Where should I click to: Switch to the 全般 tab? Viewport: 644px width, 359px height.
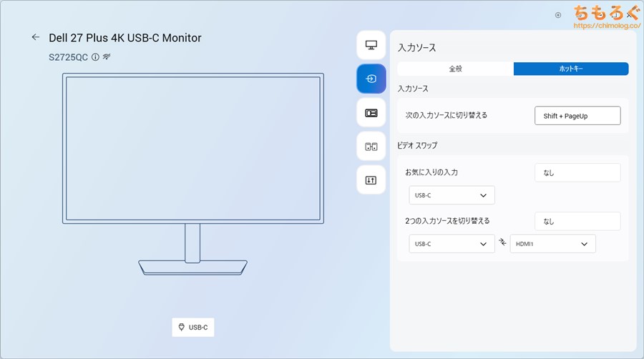(456, 69)
